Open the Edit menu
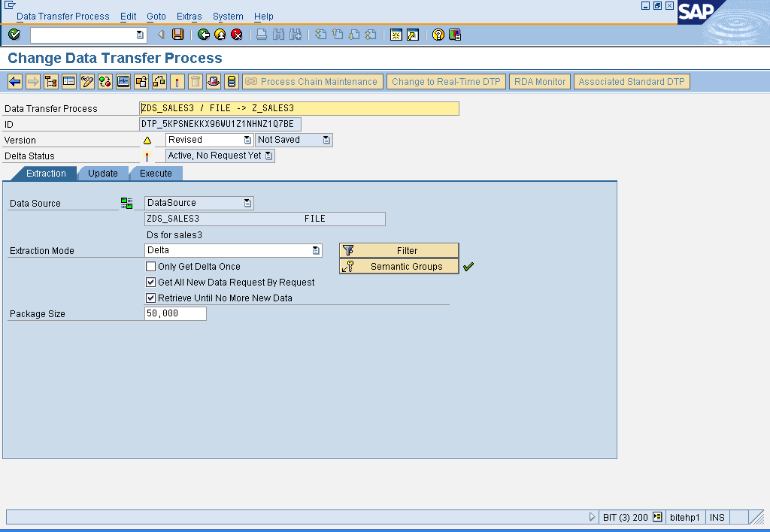 (x=128, y=17)
